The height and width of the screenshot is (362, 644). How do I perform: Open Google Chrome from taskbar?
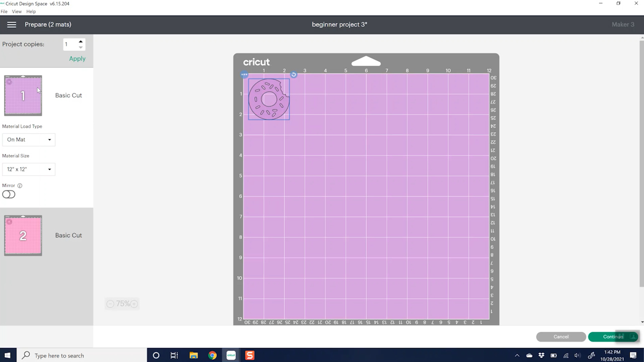[212, 355]
